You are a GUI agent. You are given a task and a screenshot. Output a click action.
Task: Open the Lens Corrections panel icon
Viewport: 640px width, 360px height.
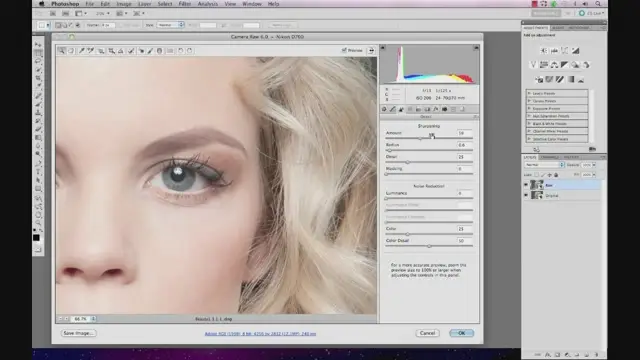point(427,109)
